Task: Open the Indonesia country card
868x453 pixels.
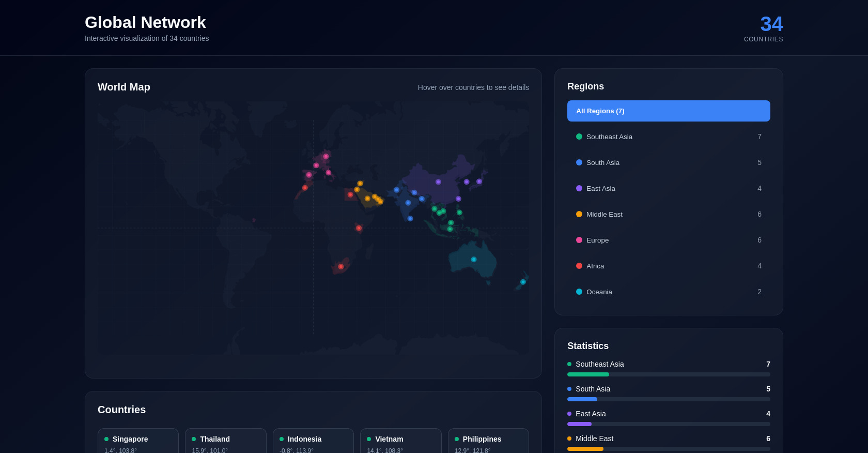Action: 313,441
